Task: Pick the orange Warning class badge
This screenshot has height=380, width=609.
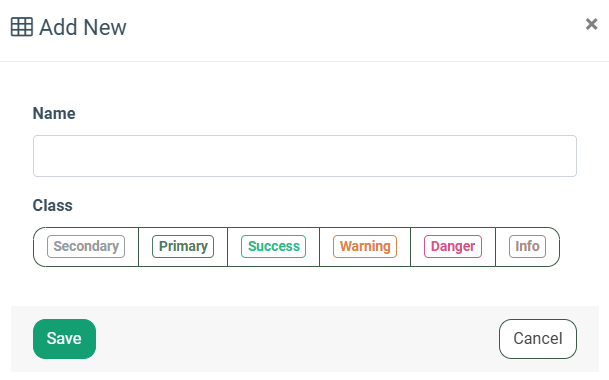Action: 365,246
